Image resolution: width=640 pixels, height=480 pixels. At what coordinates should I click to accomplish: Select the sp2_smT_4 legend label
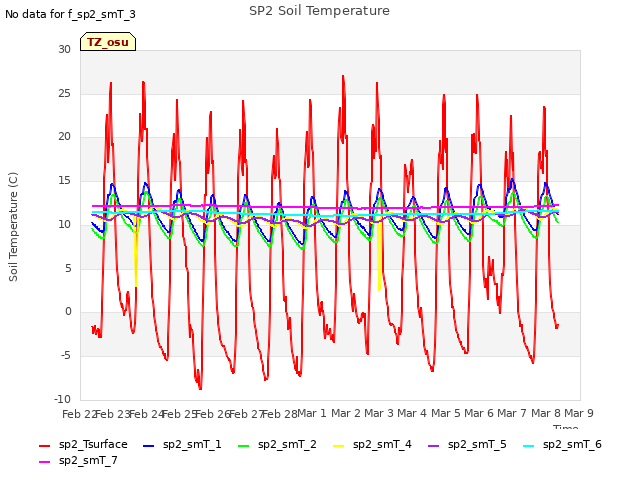382,444
